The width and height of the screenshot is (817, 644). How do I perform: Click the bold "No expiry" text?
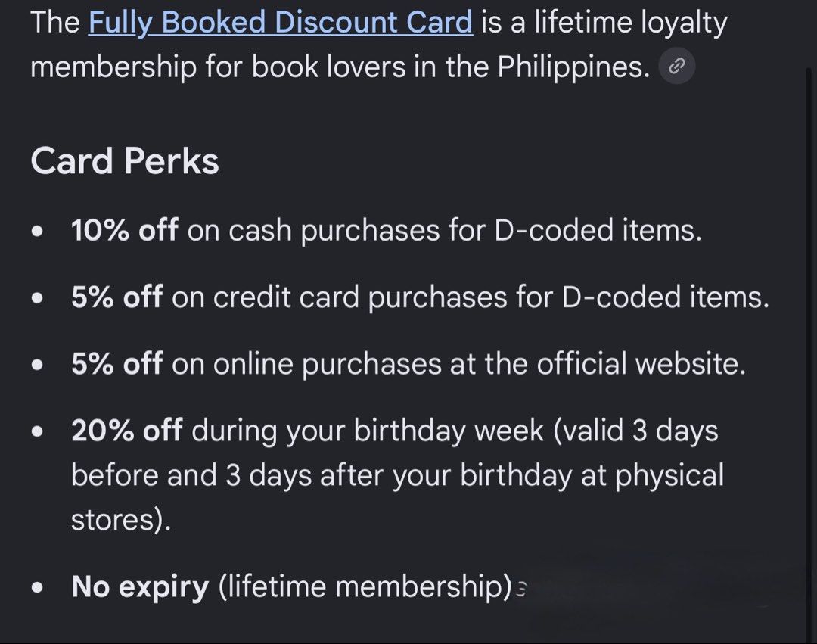[140, 586]
